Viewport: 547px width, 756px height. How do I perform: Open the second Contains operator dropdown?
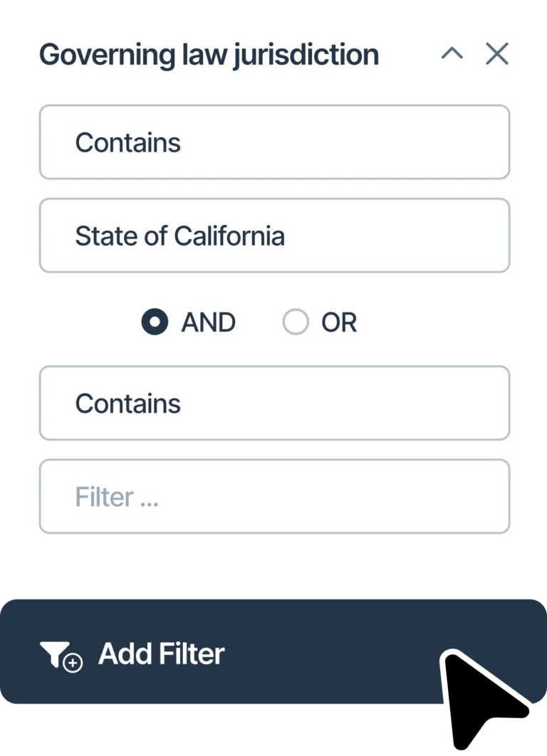tap(274, 403)
